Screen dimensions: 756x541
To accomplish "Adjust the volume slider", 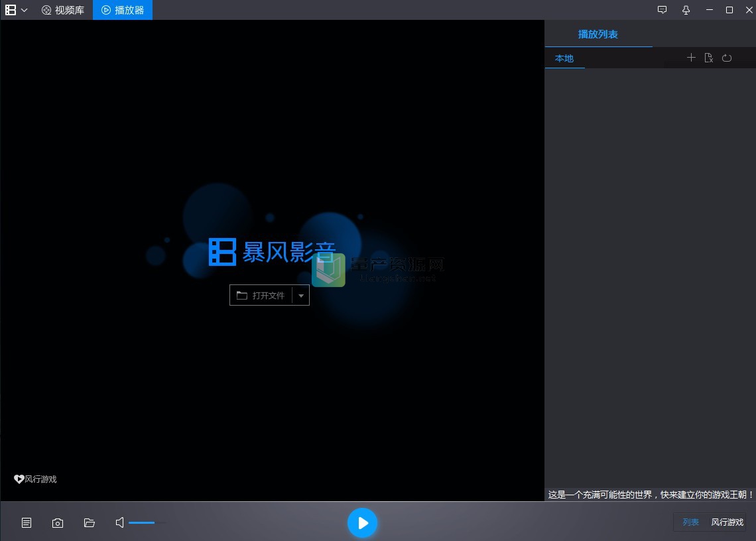I will (147, 522).
